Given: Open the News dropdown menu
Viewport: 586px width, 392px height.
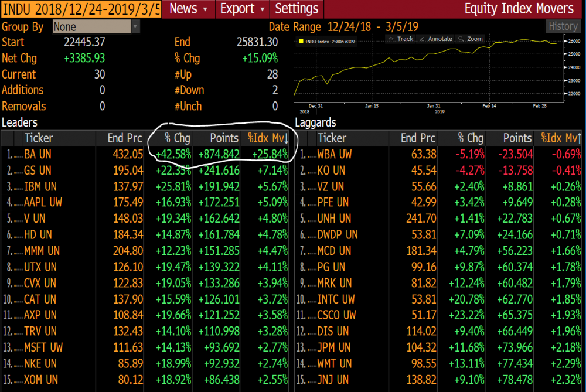Looking at the screenshot, I should tap(188, 9).
